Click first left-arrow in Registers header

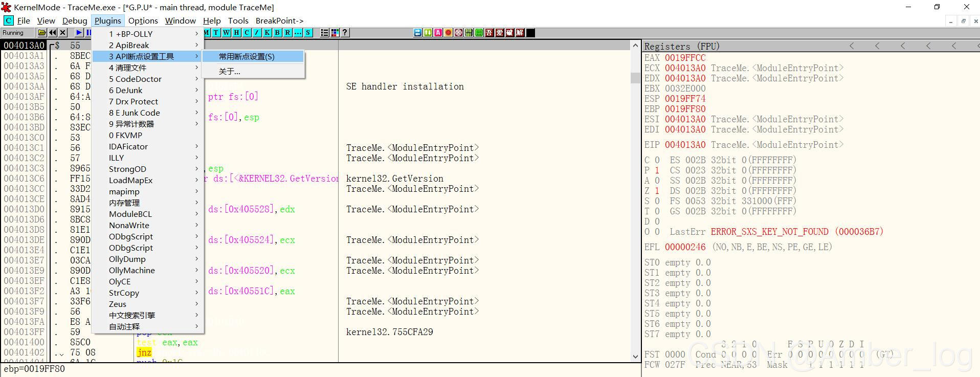coord(852,46)
